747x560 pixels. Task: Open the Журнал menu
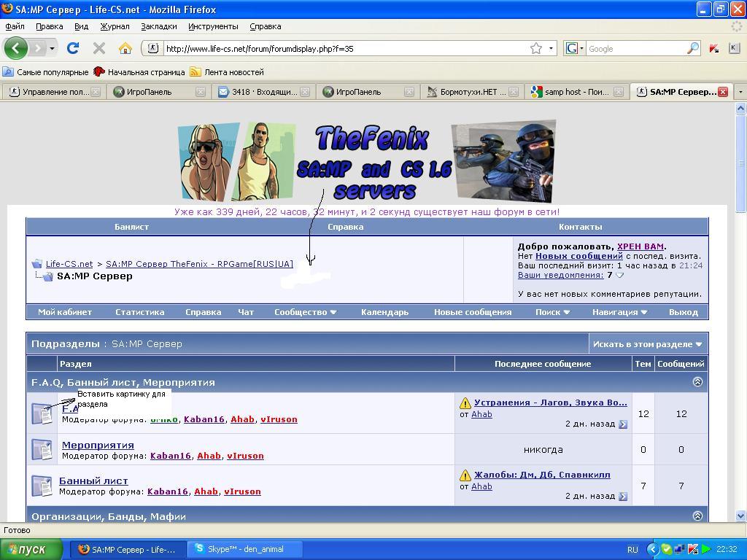[115, 26]
